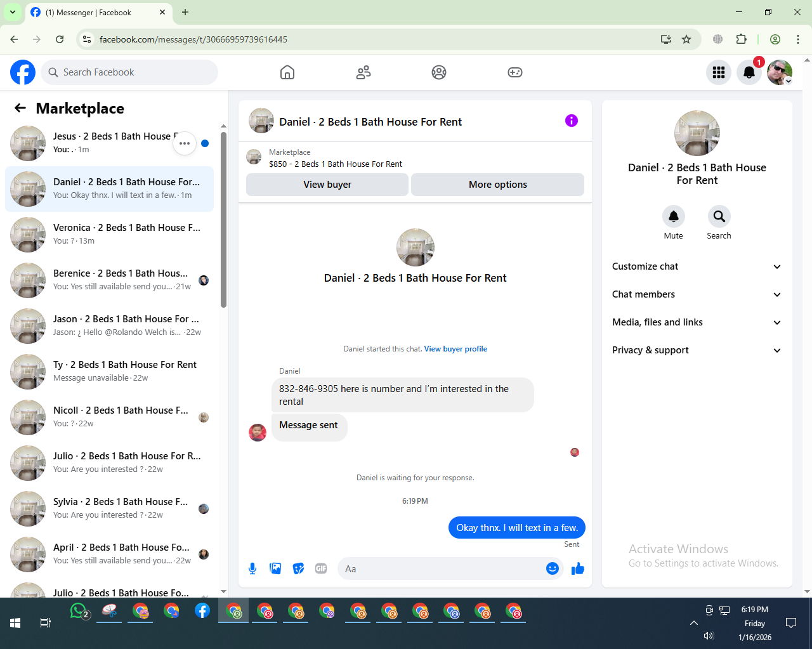This screenshot has height=649, width=812.
Task: Expand Media, files and links section
Action: 697,322
